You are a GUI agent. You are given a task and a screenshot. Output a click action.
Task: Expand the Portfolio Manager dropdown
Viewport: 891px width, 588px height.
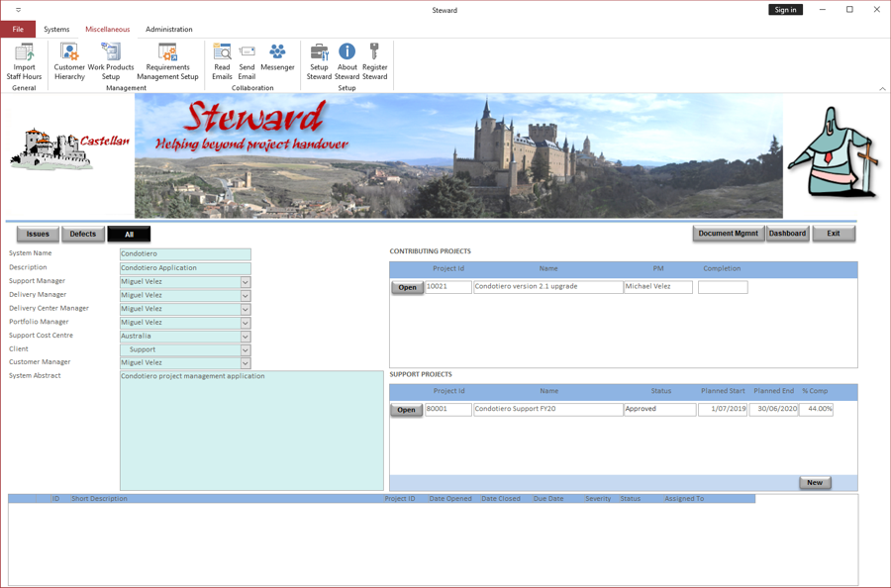(x=245, y=323)
